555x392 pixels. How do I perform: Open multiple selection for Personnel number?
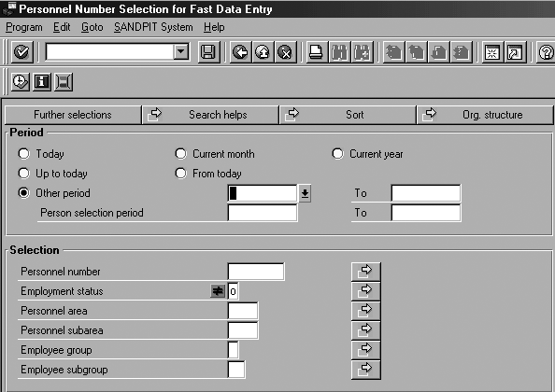(366, 271)
